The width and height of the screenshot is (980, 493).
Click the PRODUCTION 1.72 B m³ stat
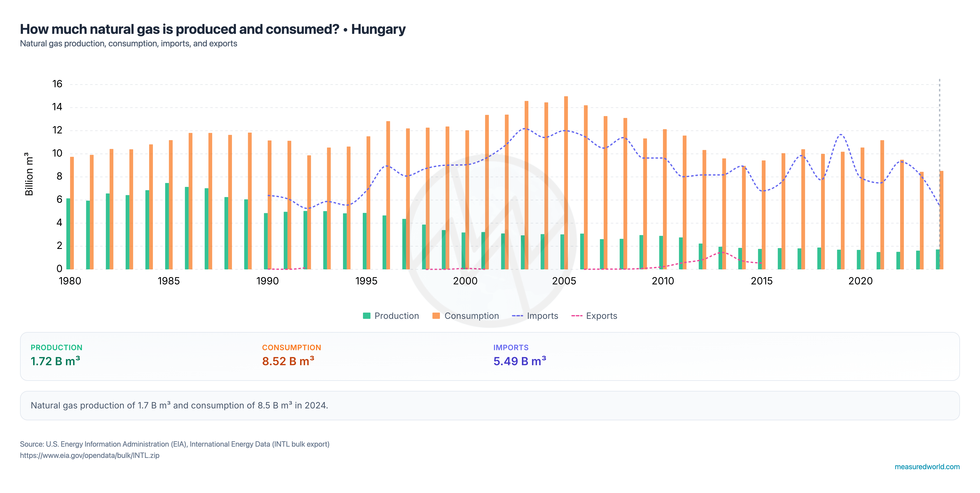coord(56,356)
